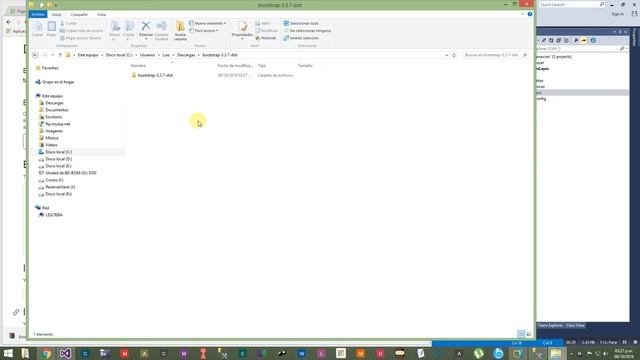The image size is (640, 360).
Task: Click the Nueva carpeta icon
Action: [x=180, y=30]
